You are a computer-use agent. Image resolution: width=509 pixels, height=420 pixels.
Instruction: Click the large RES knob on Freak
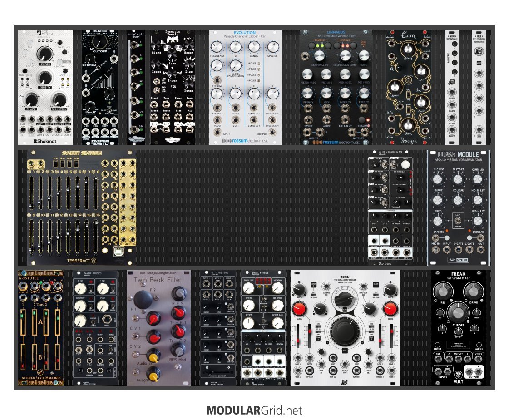(442, 291)
